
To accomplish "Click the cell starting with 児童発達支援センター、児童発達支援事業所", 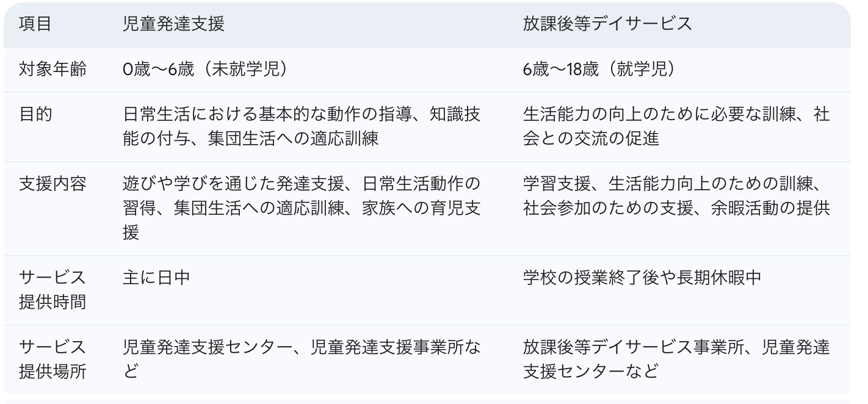I will 302,359.
